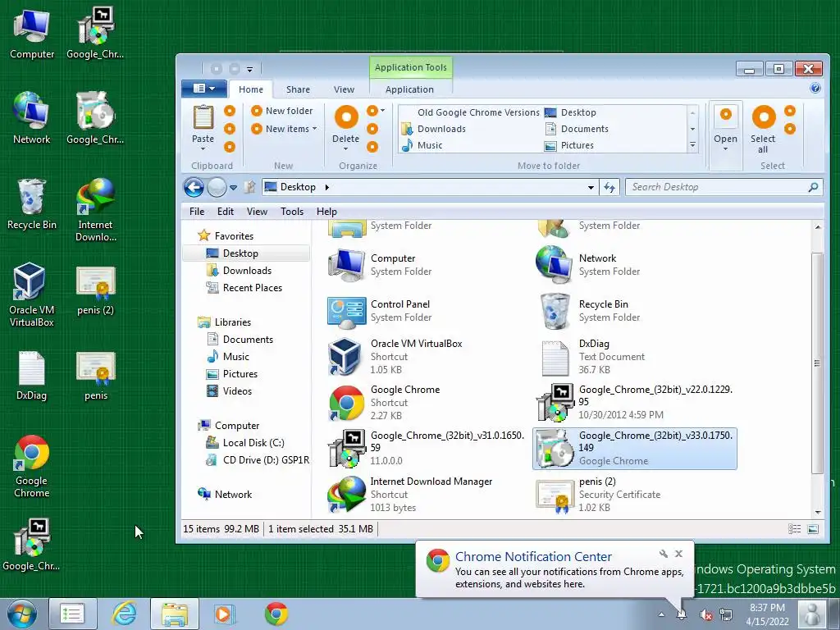Select Downloads in the navigation pane
The height and width of the screenshot is (630, 840).
[246, 271]
